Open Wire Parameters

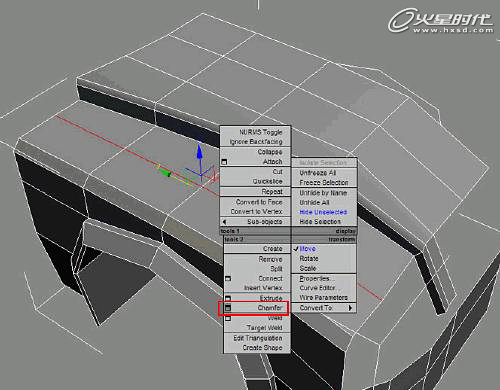tap(324, 298)
